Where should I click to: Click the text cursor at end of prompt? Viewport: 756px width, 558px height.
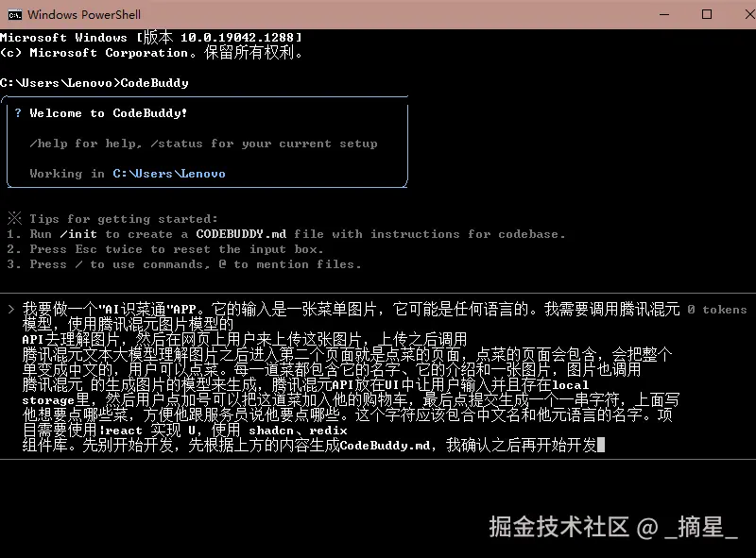click(x=601, y=445)
